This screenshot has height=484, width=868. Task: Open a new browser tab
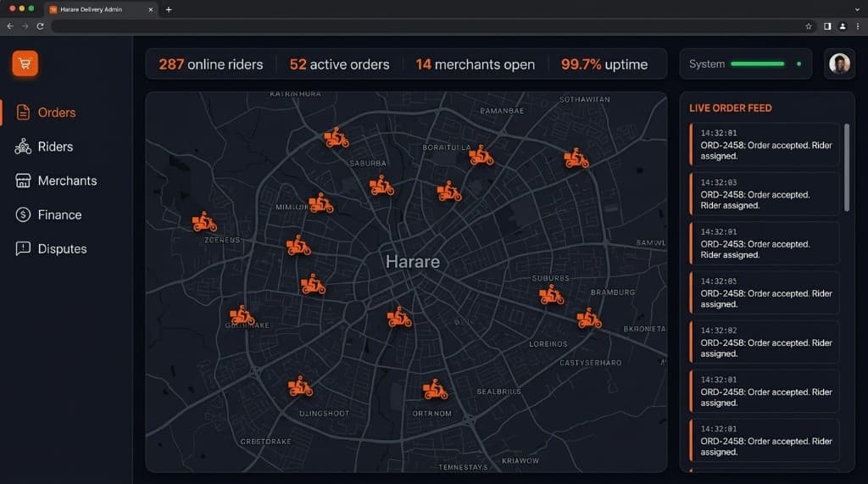coord(169,9)
